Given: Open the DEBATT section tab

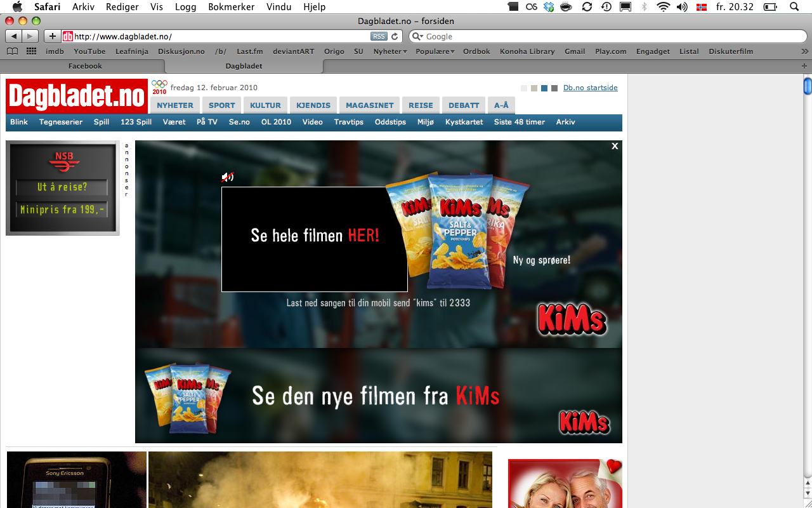Looking at the screenshot, I should point(464,105).
